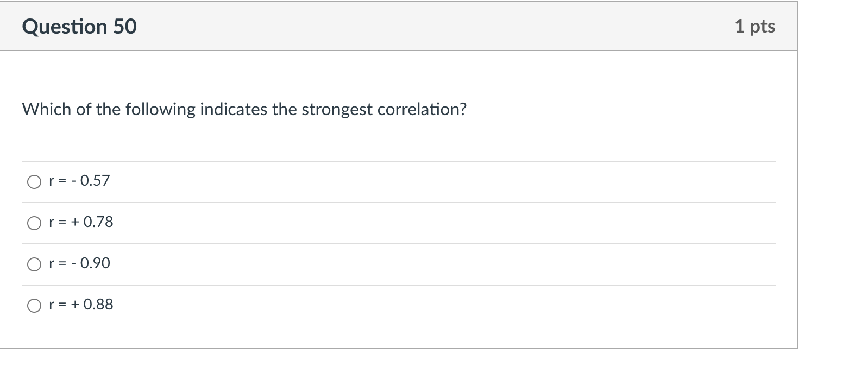The image size is (868, 379).
Task: Click the answer label r = - 0.90
Action: point(79,263)
